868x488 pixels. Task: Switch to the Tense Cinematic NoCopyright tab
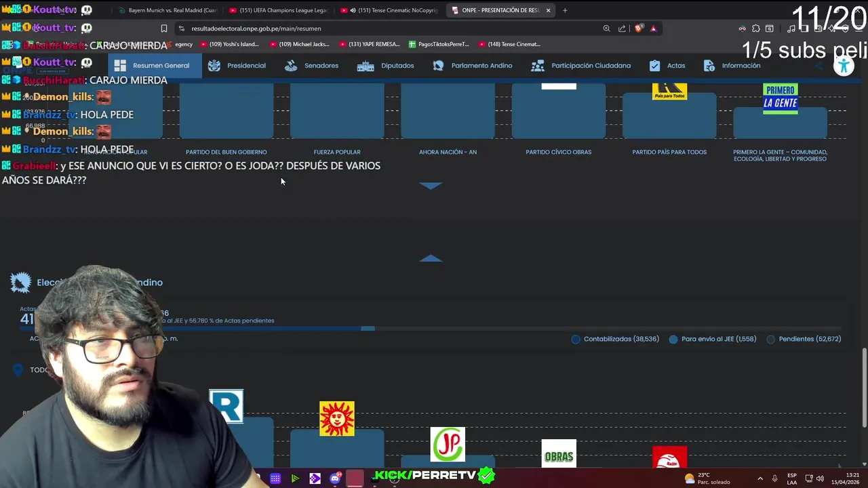coord(389,10)
